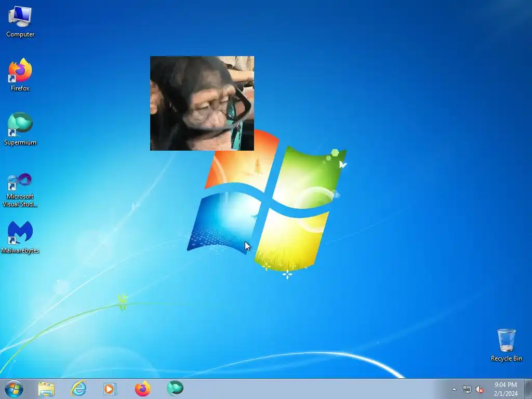This screenshot has height=399, width=532.
Task: Open Windows Explorer from the taskbar
Action: (x=46, y=389)
